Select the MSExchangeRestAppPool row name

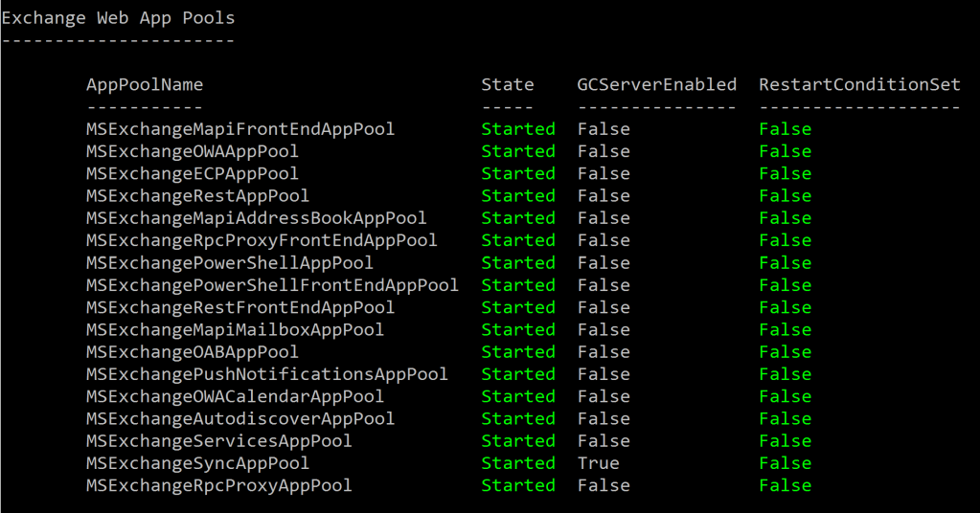pos(197,196)
